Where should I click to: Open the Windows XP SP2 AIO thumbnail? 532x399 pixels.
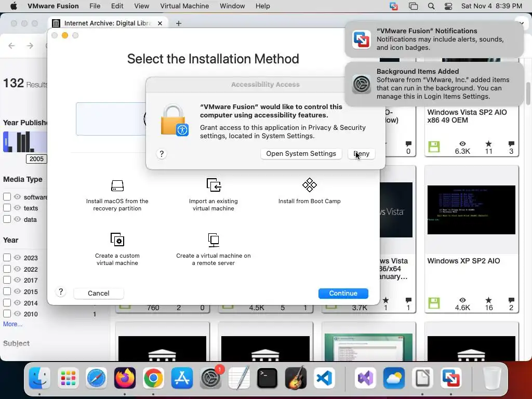[471, 210]
